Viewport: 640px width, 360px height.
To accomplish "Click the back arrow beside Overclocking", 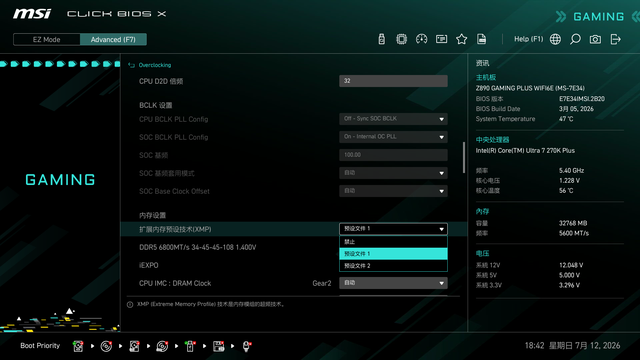I will (x=131, y=65).
